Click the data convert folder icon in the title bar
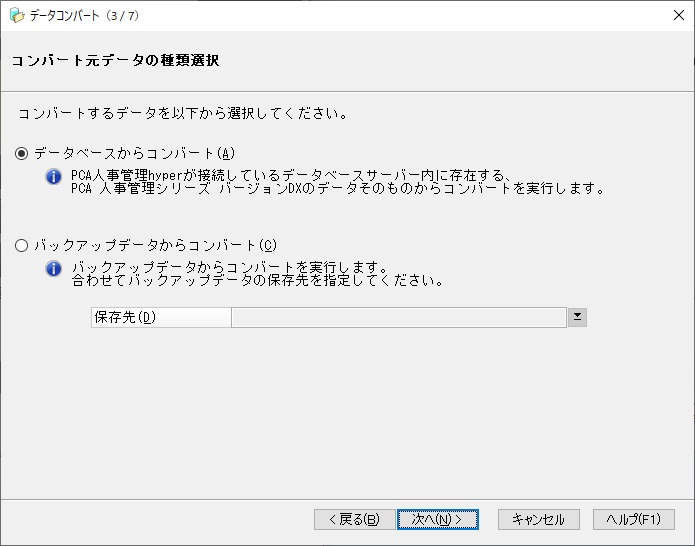695x546 pixels. [x=17, y=16]
